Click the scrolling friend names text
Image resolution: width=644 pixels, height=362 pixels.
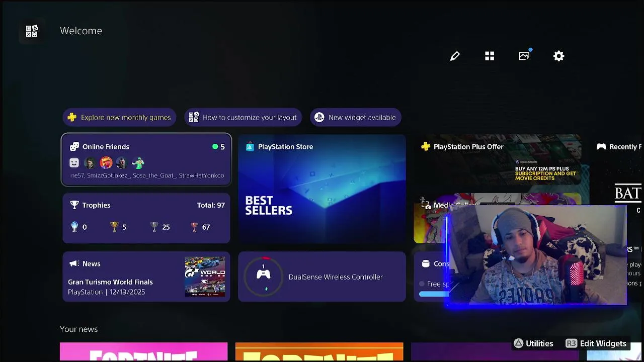coord(146,175)
